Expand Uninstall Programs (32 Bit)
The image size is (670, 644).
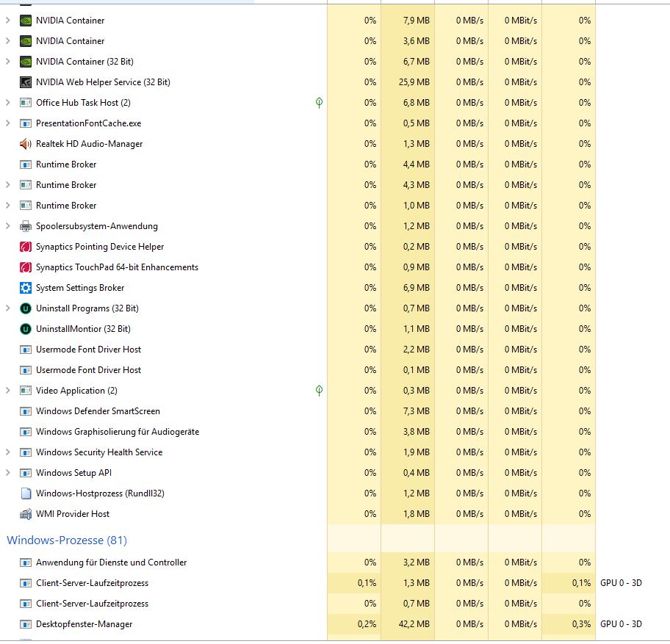(7, 308)
